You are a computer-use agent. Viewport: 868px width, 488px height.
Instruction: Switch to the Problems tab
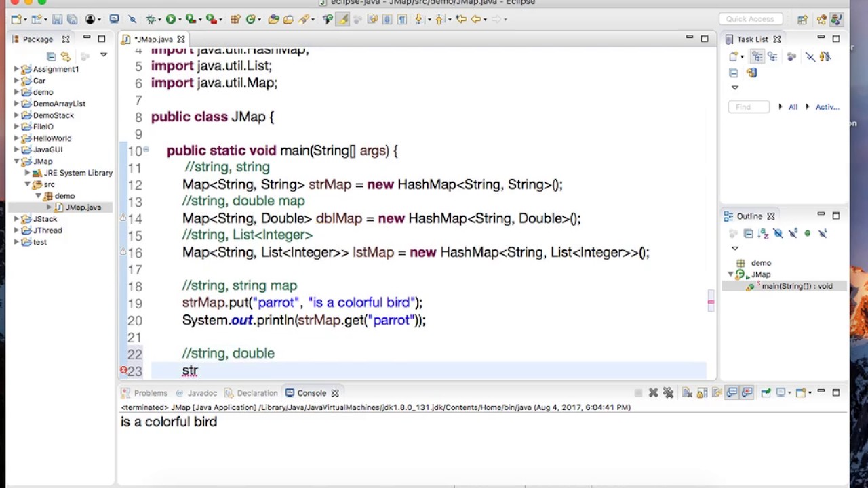[x=144, y=393]
